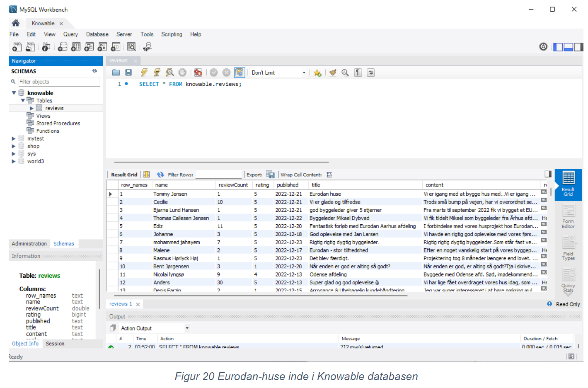
Task: Execute the query with the lightning bolt icon
Action: click(144, 73)
